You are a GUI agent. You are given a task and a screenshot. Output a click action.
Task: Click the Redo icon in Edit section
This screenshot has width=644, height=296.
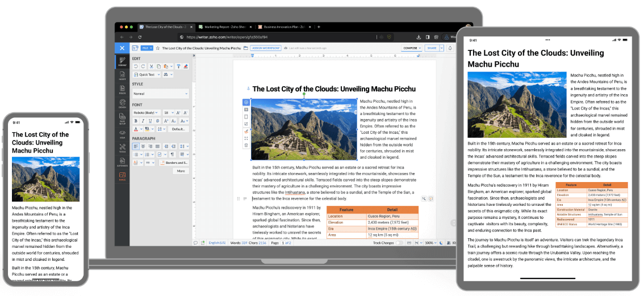pos(143,66)
